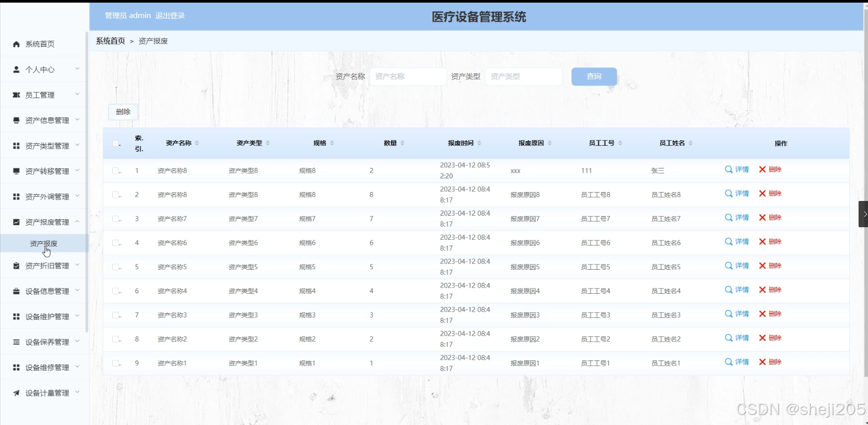Check the checkbox for row index 2

click(115, 195)
